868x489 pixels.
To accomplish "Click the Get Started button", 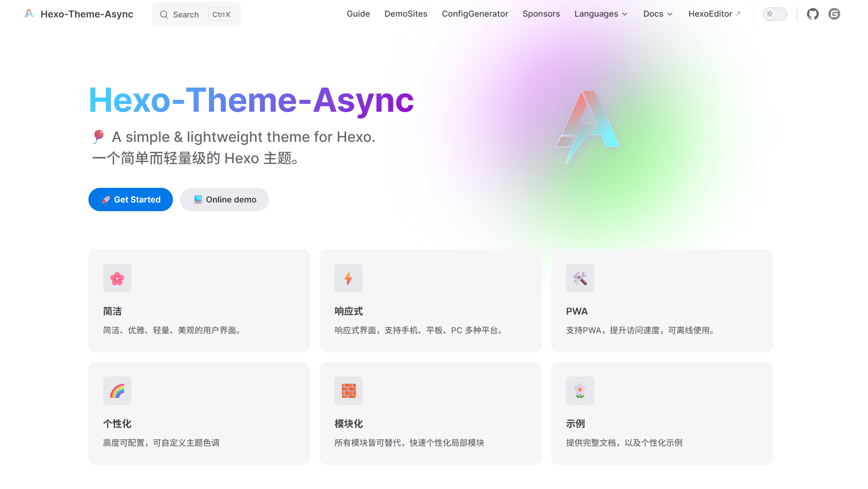I will 130,199.
